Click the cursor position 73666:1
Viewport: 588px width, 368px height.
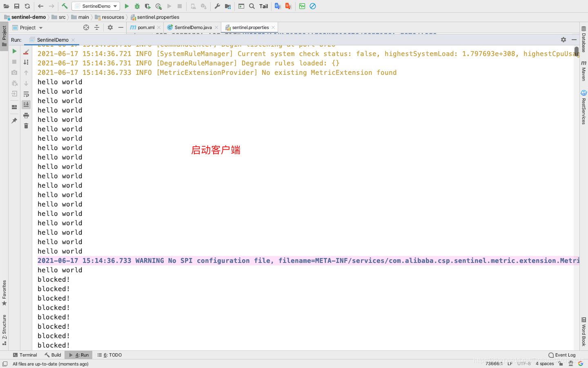pos(494,364)
